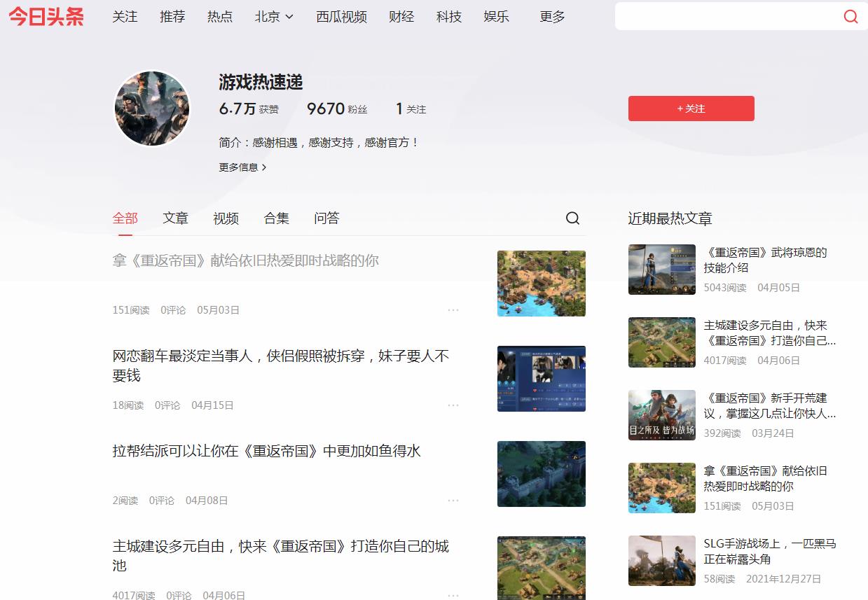Open article 拉帮结派可以让你在《重返帝国》中更加如鱼得水
The height and width of the screenshot is (600, 868).
tap(267, 451)
